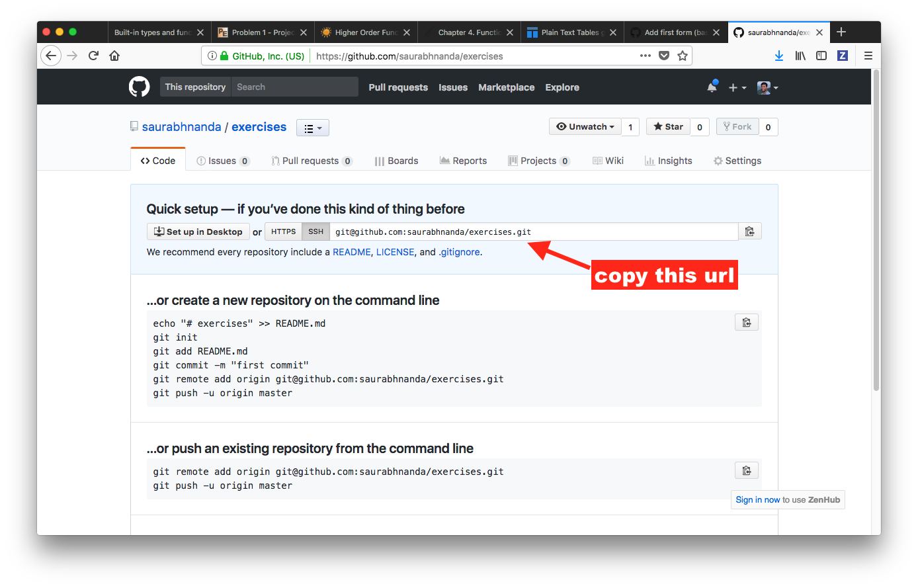Viewport: 918px width, 588px height.
Task: Star the exercises repository
Action: (x=668, y=127)
